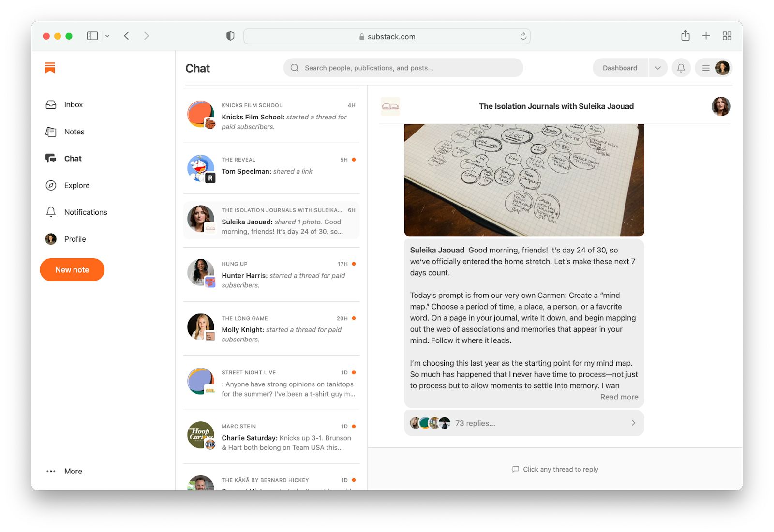This screenshot has width=774, height=532.
Task: Click the Substack bookmark logo
Action: pos(50,68)
